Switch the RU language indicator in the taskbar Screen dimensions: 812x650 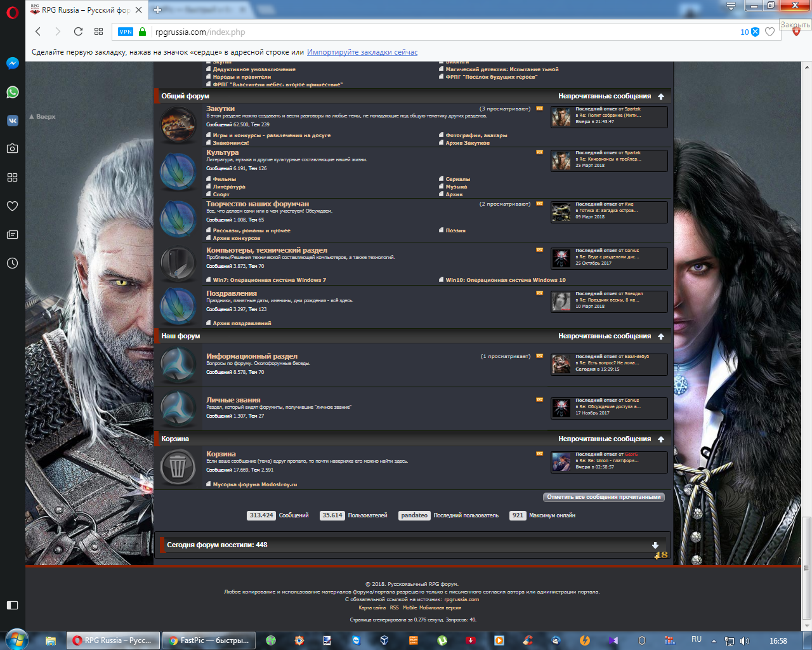697,640
